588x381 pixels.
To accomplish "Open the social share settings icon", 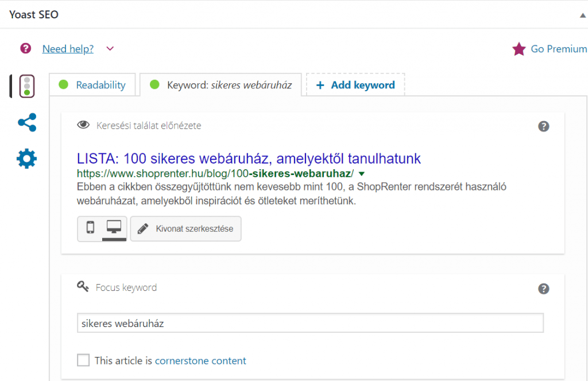I will pos(27,122).
